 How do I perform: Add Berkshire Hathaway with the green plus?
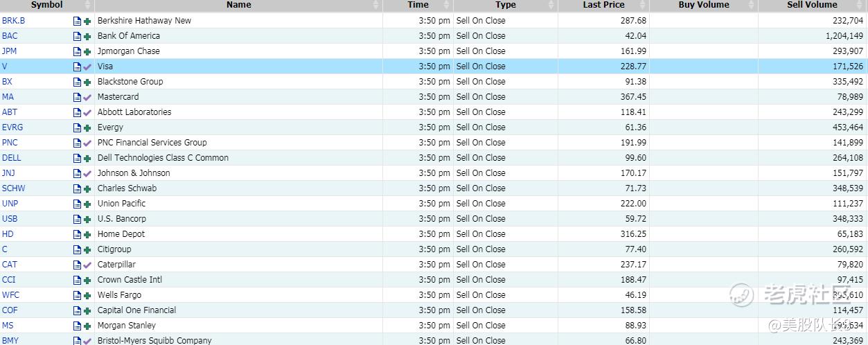87,21
